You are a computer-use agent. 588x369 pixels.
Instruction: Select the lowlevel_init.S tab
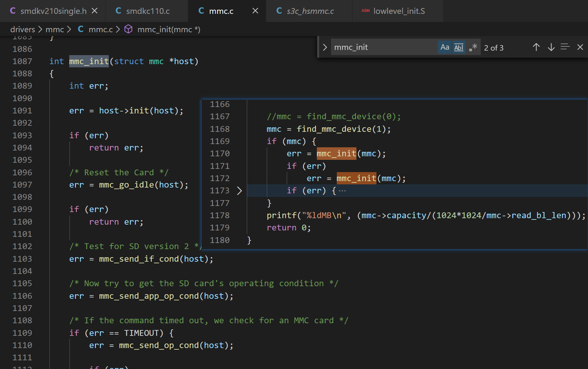tap(399, 11)
